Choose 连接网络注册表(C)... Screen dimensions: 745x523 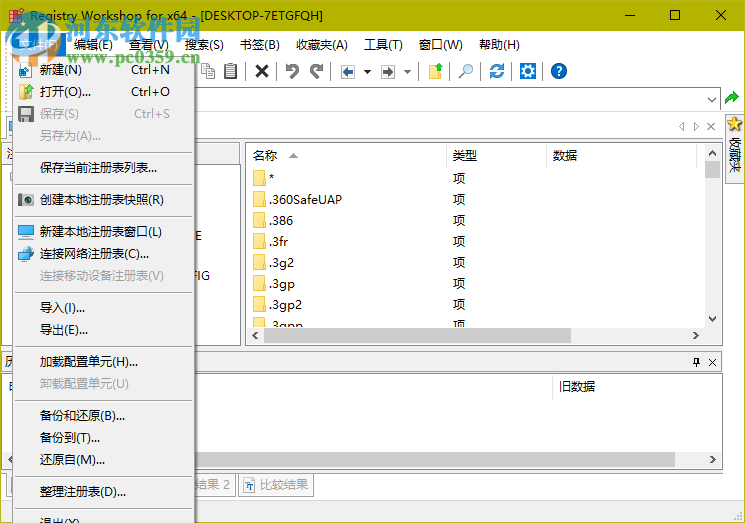104,254
